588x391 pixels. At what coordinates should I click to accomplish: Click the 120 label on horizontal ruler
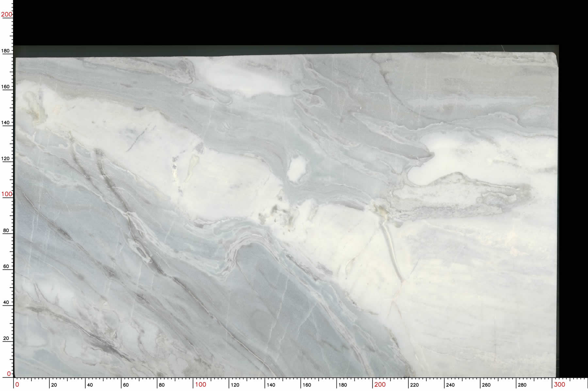click(235, 385)
